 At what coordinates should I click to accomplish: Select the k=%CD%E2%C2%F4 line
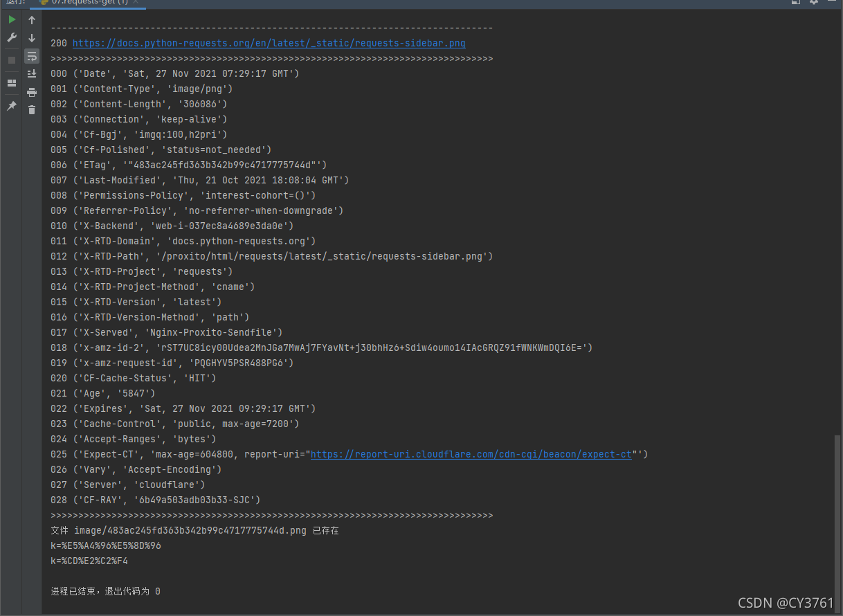(x=89, y=561)
